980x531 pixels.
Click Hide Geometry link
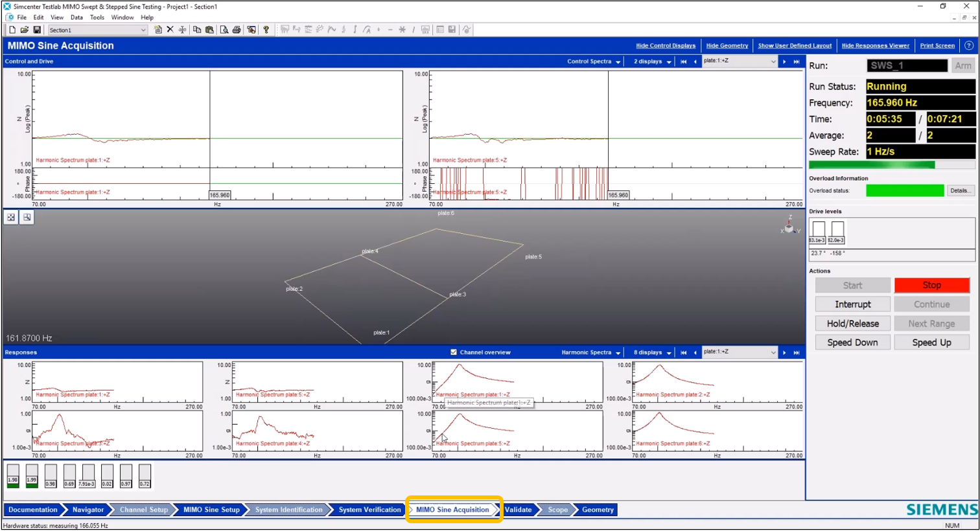[x=727, y=46]
